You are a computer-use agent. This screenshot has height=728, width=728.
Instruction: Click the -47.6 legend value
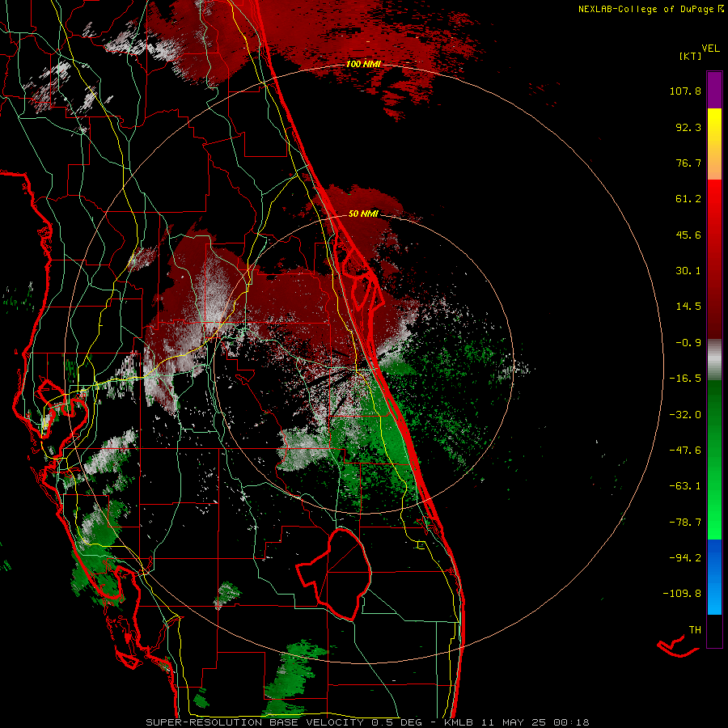pyautogui.click(x=685, y=451)
